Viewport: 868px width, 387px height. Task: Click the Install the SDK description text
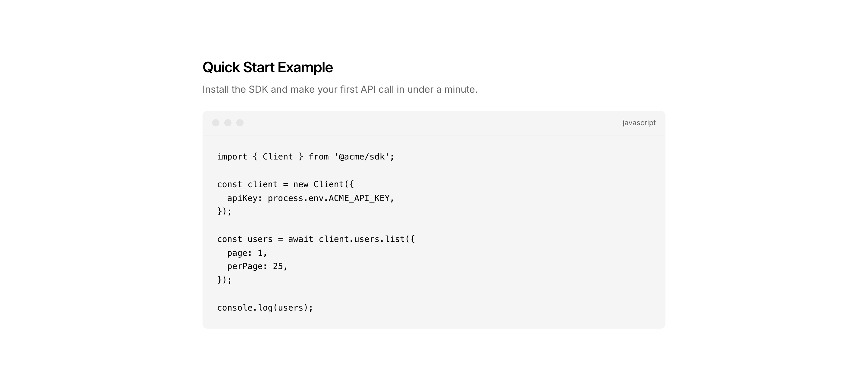click(x=340, y=89)
